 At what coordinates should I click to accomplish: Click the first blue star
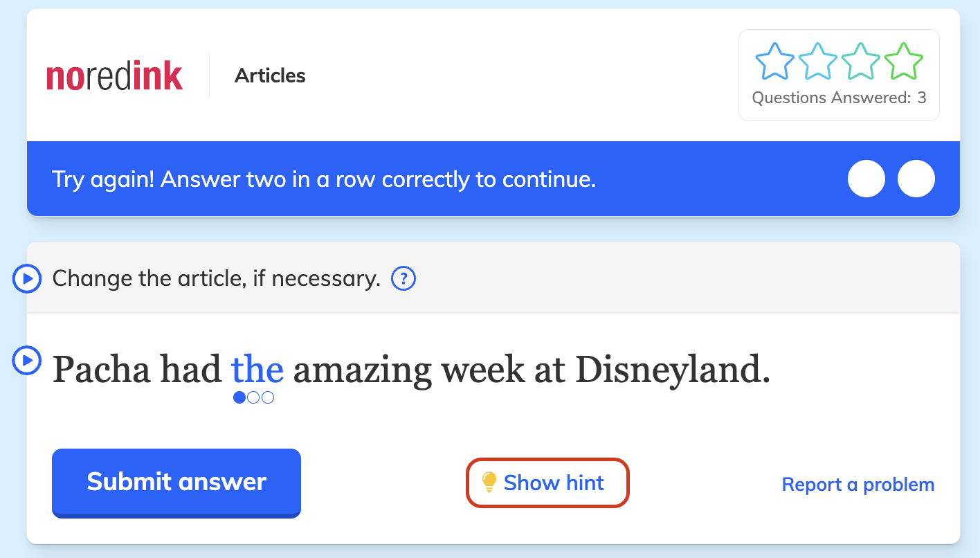pyautogui.click(x=774, y=61)
